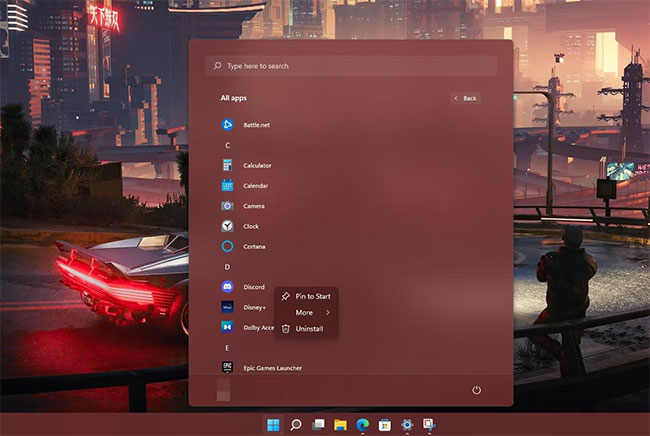Open File Explorer from the taskbar
The height and width of the screenshot is (436, 650).
(x=340, y=425)
